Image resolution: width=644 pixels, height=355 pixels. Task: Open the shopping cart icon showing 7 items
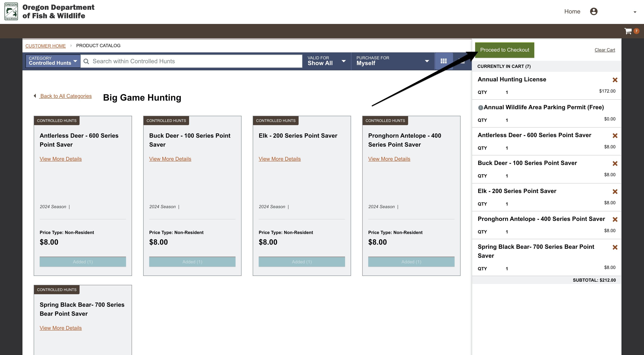click(628, 31)
